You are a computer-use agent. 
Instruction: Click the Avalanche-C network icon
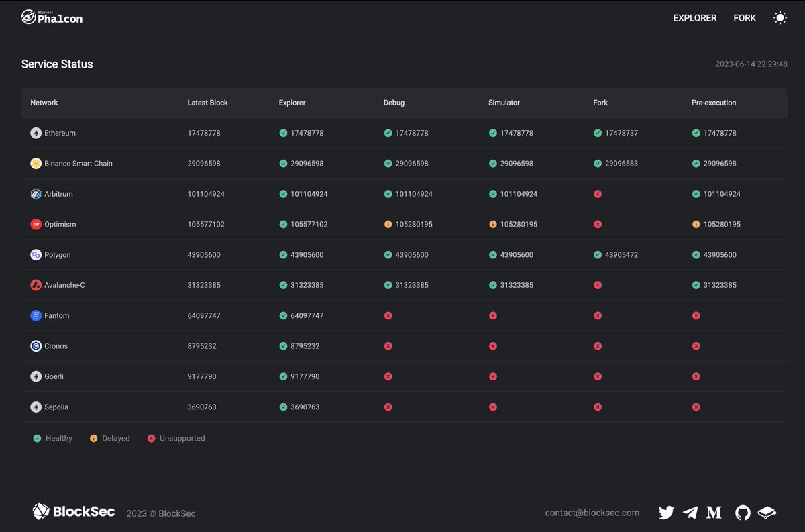click(36, 285)
